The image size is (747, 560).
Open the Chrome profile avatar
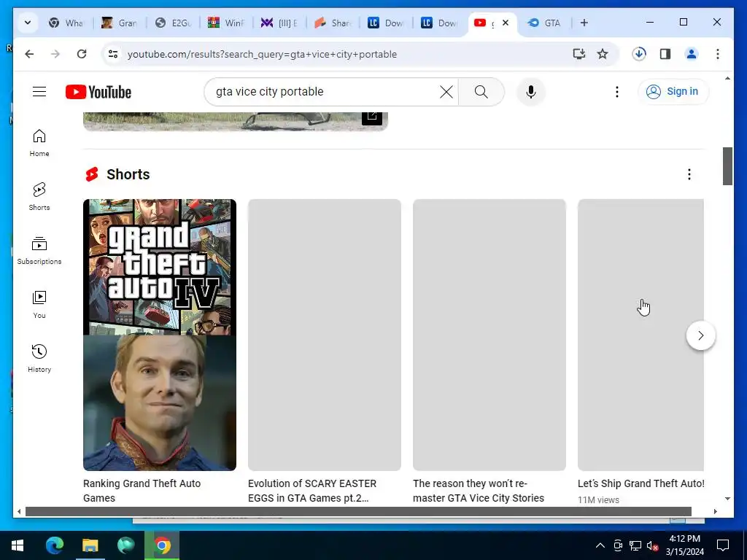[x=692, y=54]
